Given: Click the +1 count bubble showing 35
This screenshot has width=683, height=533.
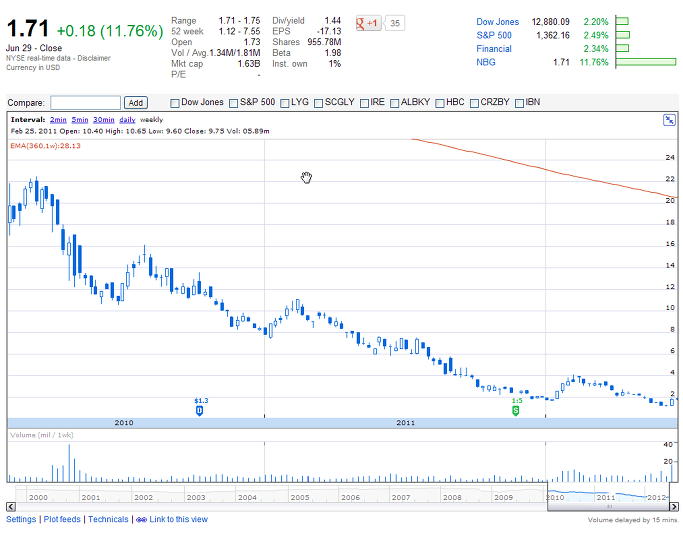Looking at the screenshot, I should pos(394,23).
